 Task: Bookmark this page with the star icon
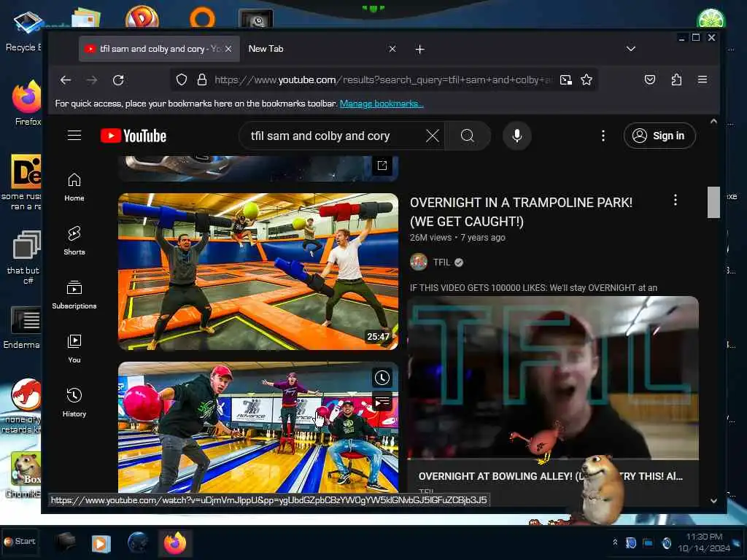pyautogui.click(x=587, y=79)
